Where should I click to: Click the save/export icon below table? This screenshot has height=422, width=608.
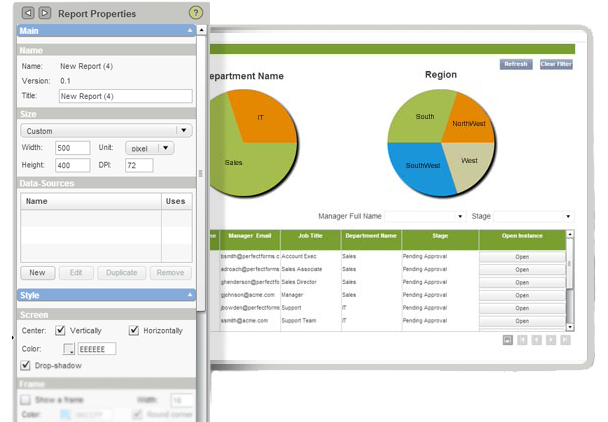(508, 340)
